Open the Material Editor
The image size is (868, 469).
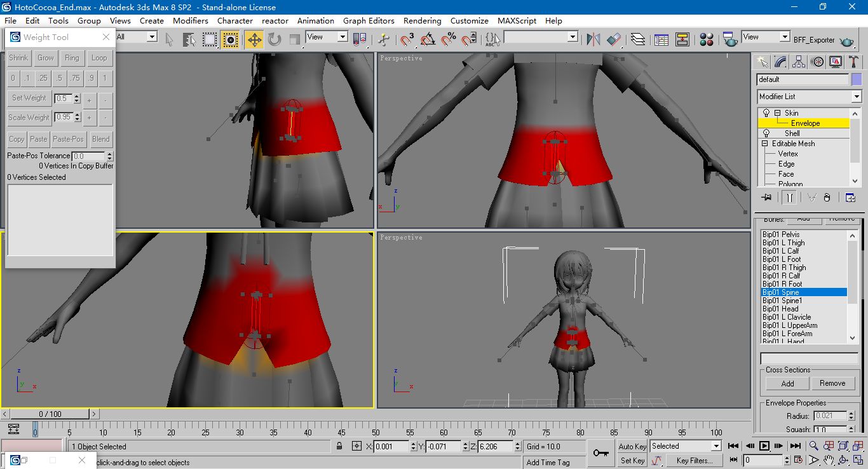(x=707, y=39)
